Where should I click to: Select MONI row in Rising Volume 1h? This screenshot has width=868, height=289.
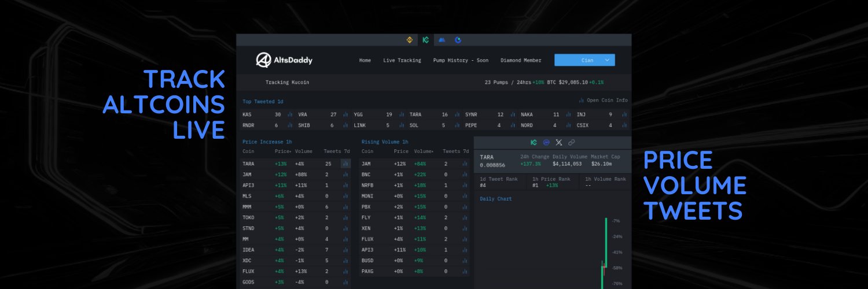tap(415, 196)
